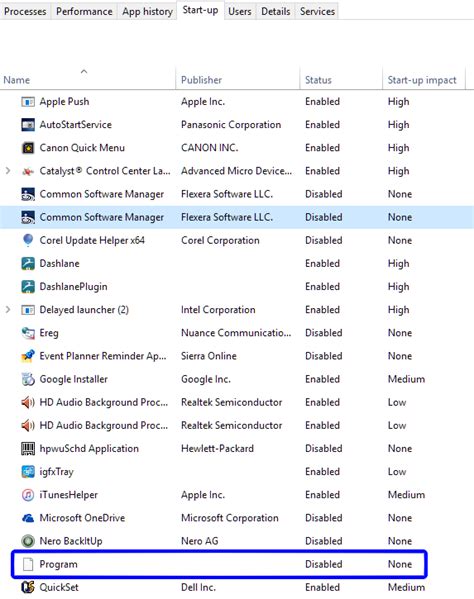Click Nuance Communicatio... publisher cell
Viewport: 474px width, 599px height.
pyautogui.click(x=236, y=333)
